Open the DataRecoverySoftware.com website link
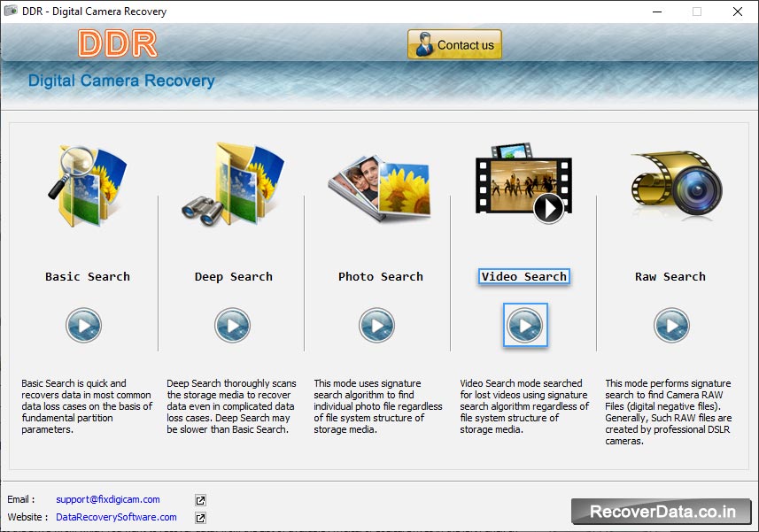Screen dimensions: 759x532 point(116,517)
